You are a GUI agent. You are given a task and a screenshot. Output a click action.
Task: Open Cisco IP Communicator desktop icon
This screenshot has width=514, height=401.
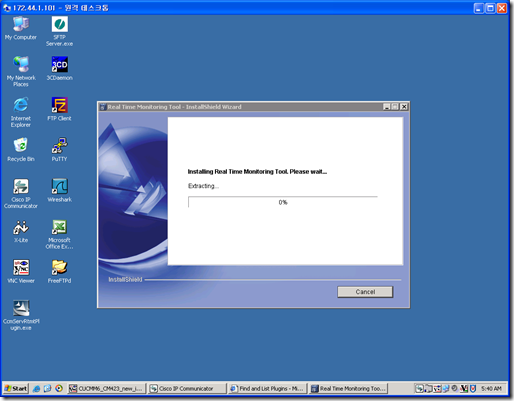point(21,193)
